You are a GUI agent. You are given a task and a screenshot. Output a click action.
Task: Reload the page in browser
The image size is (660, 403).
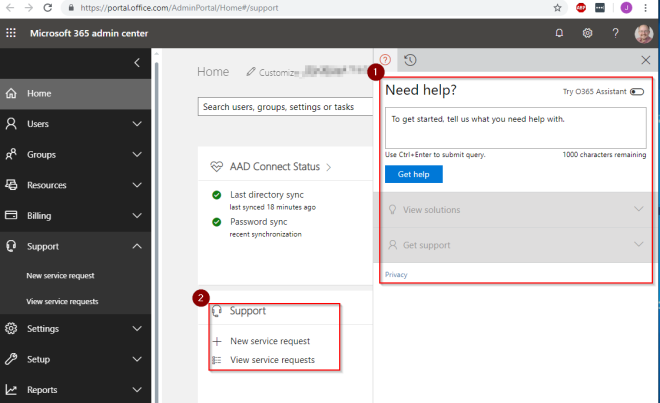point(48,8)
